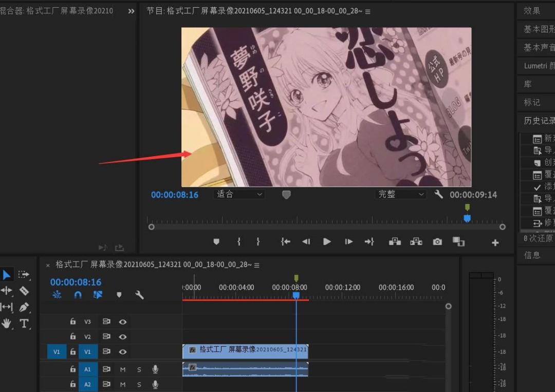This screenshot has height=392, width=555.
Task: Click the Export Frame camera icon
Action: click(437, 241)
